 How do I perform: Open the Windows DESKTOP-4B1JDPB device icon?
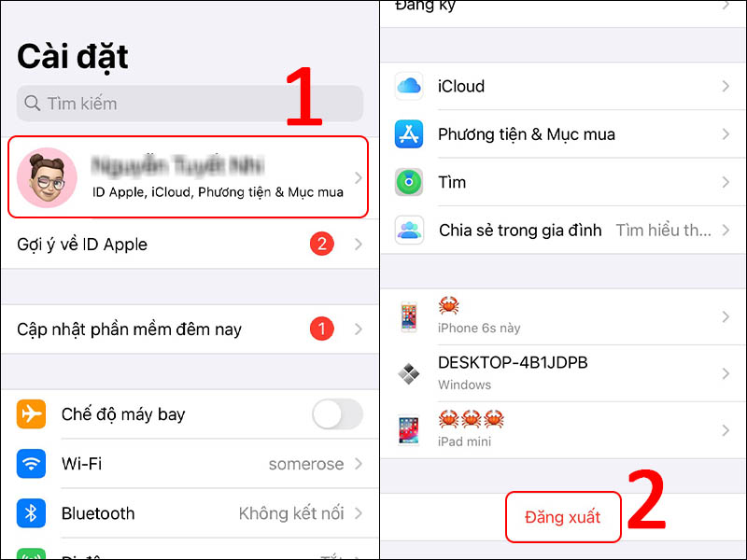(409, 373)
